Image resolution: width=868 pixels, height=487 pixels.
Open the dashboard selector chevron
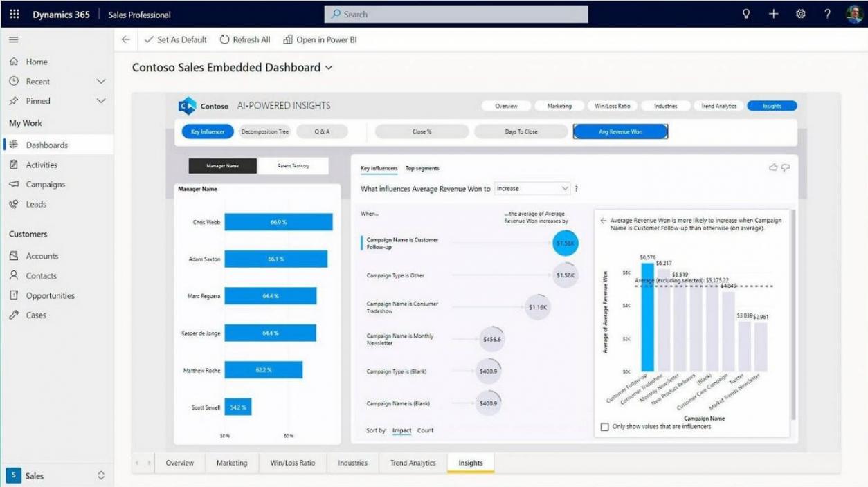point(329,68)
